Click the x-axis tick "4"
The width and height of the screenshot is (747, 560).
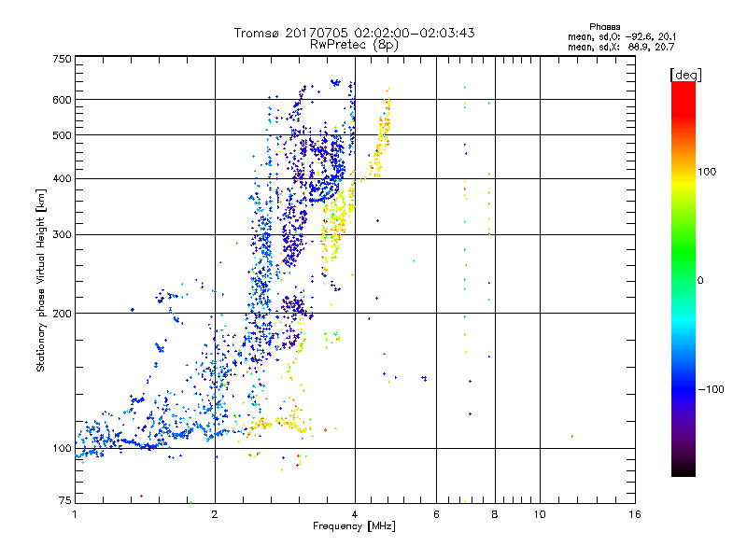click(355, 514)
